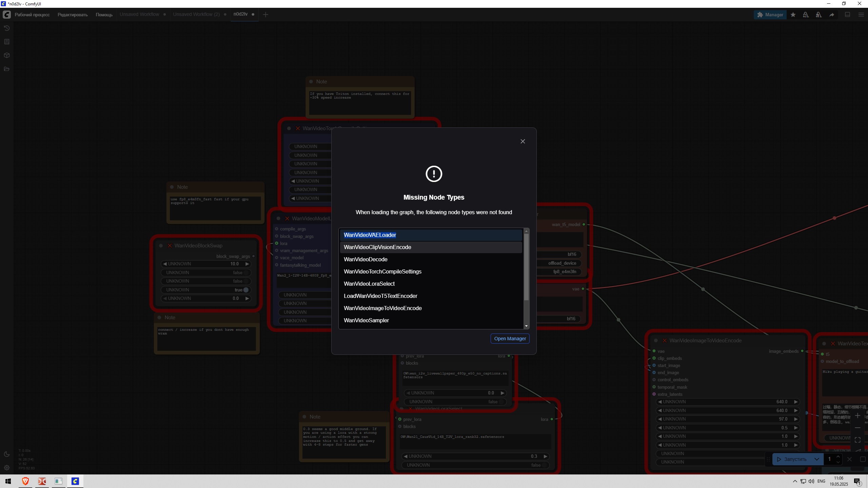
Task: Click the ComfyUI logo in the top bar
Action: (x=7, y=15)
